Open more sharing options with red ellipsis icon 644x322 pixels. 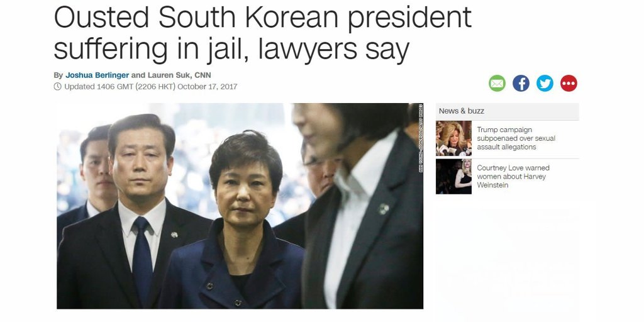[x=569, y=84]
